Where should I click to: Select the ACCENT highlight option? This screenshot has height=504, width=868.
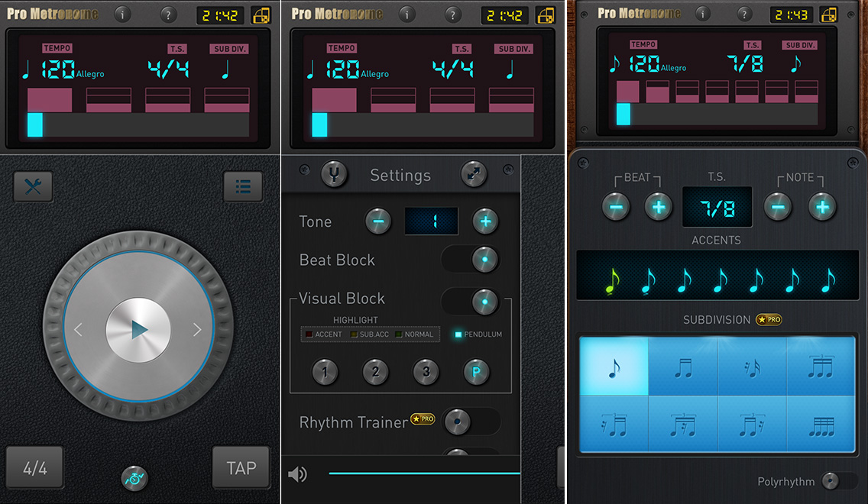click(324, 334)
